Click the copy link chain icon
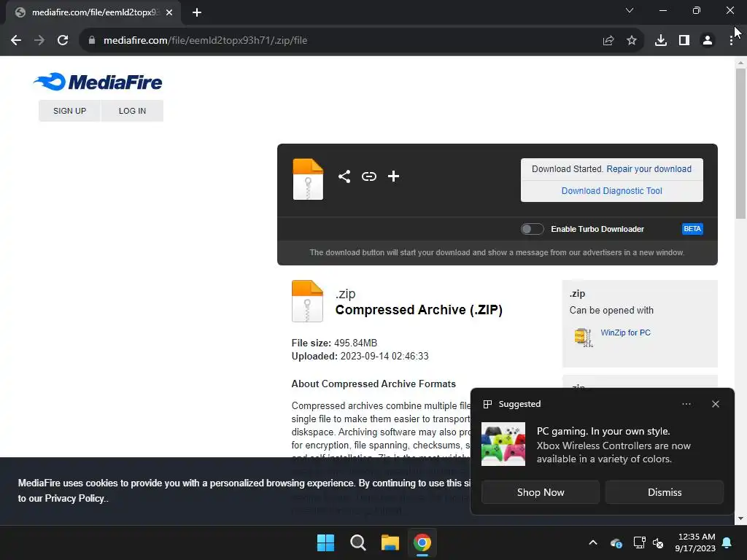This screenshot has height=560, width=747. pos(368,176)
